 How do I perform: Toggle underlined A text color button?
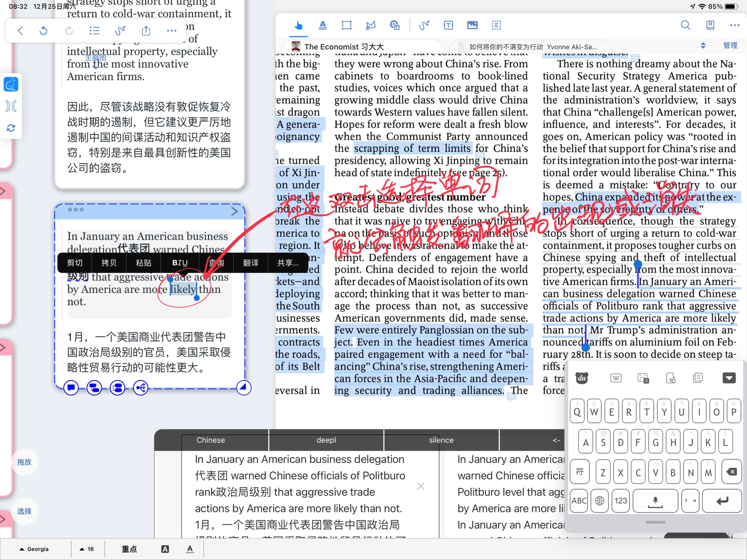(189, 549)
